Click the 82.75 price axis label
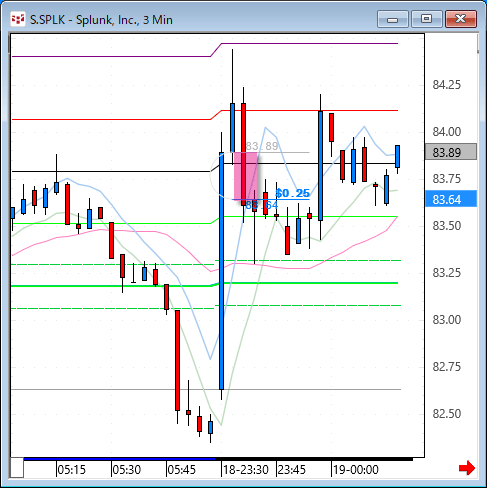The image size is (487, 488). tap(447, 367)
